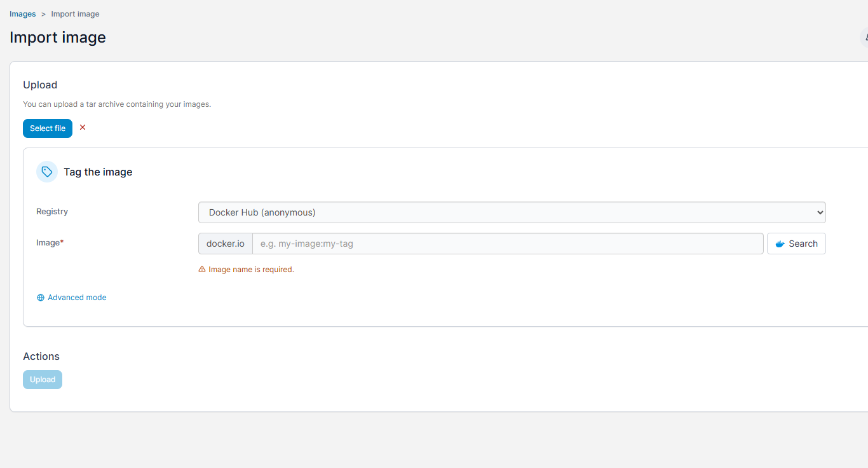Screen dimensions: 868x468
Task: Click the partially visible icon at top-right corner
Action: [865, 38]
